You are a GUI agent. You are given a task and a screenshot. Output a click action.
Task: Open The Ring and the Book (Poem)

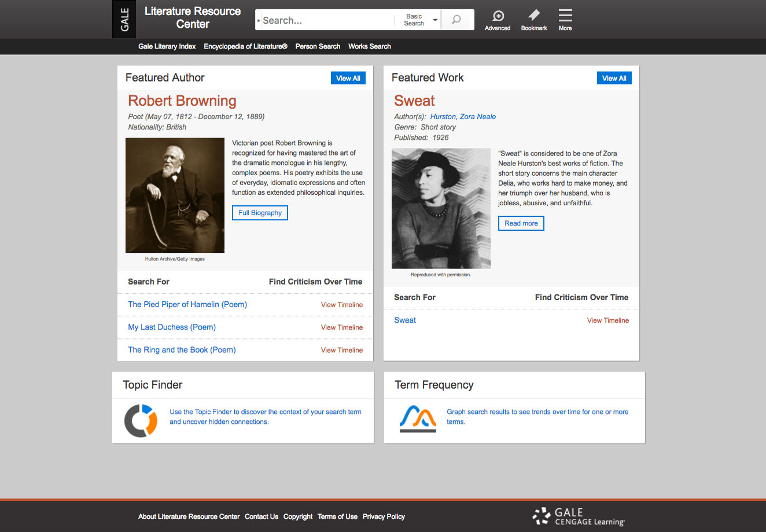[x=182, y=349]
